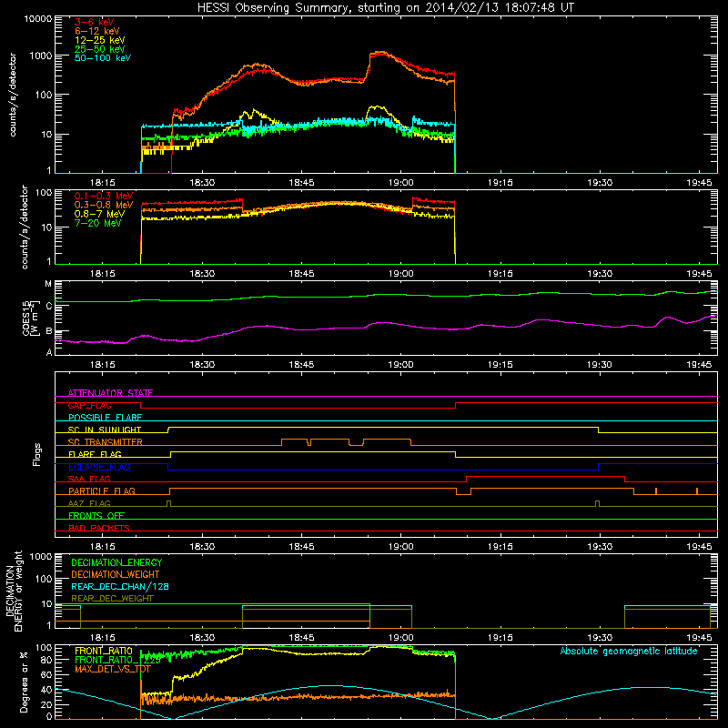The width and height of the screenshot is (728, 728).
Task: Click the REAR_DEC_WEIGHT legend label
Action: coord(112,599)
